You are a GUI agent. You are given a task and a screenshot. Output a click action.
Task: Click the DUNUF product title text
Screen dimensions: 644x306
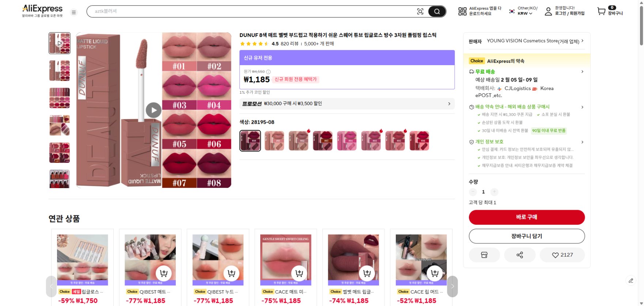[x=338, y=35]
